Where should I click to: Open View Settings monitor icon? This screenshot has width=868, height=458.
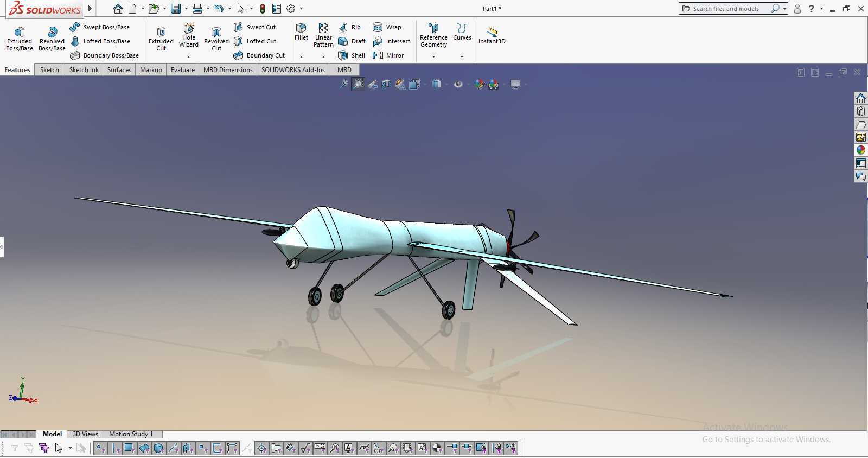click(515, 84)
